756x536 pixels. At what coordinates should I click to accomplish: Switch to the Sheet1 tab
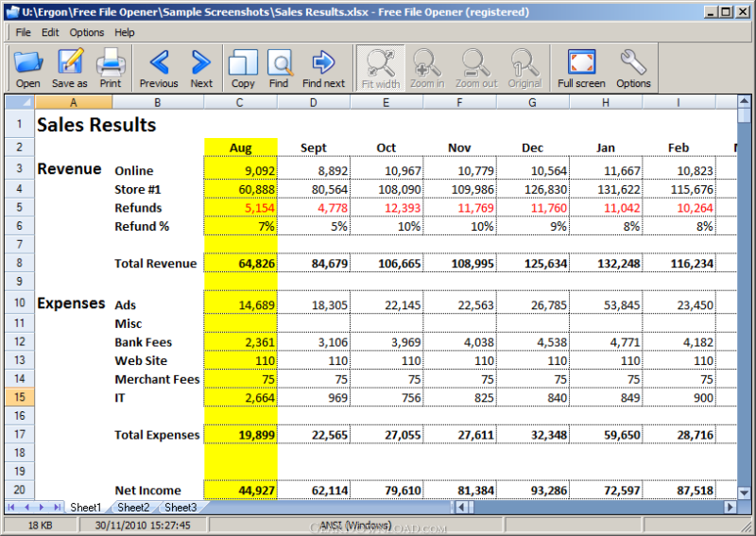86,507
